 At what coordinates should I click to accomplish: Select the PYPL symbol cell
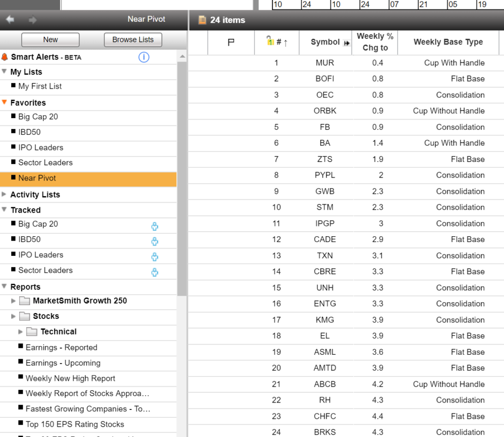tap(325, 175)
